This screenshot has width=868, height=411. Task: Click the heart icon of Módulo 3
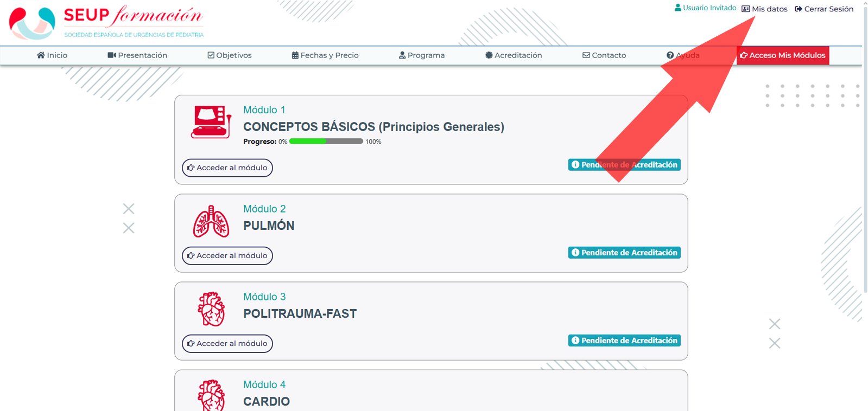[211, 309]
